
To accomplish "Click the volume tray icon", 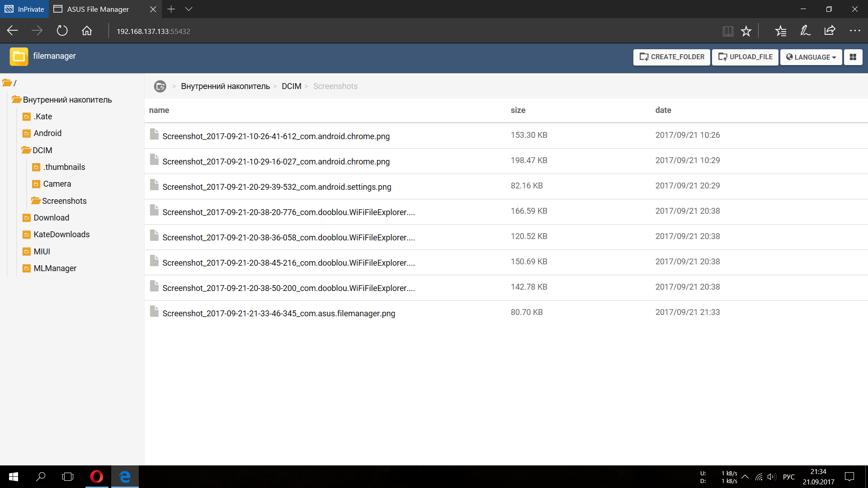I will coord(772,477).
